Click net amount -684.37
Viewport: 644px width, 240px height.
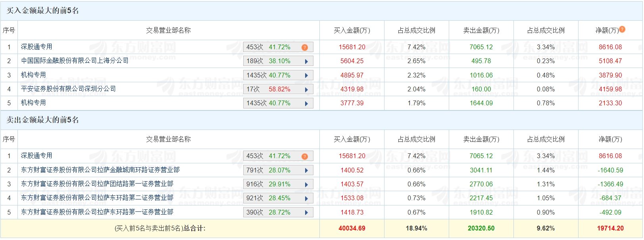coord(610,198)
